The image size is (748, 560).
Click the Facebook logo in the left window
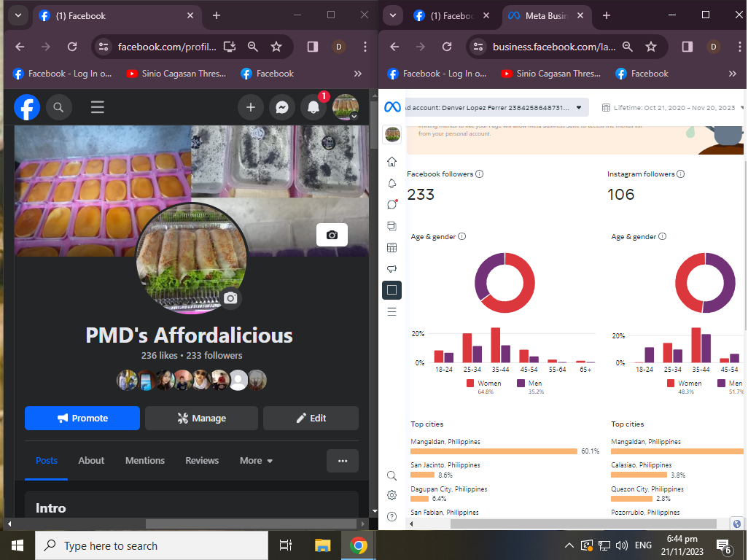point(27,107)
